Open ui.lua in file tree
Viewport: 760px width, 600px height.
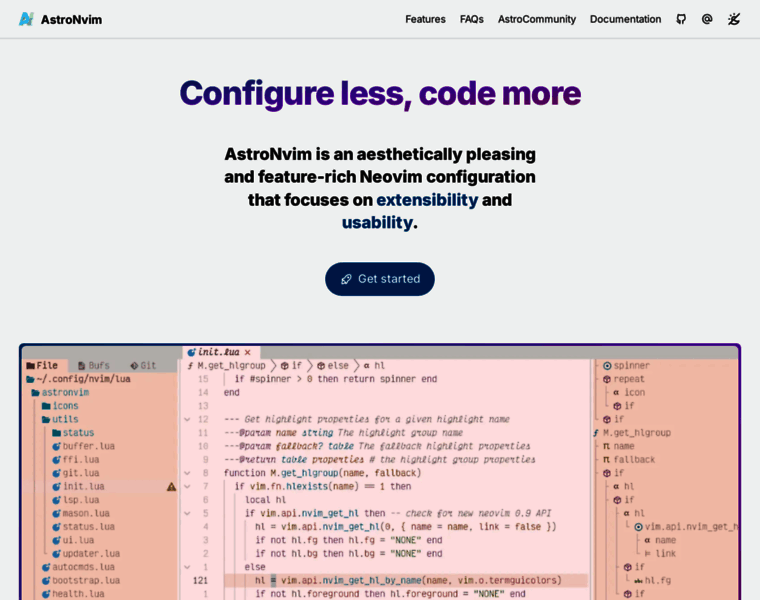[x=73, y=540]
